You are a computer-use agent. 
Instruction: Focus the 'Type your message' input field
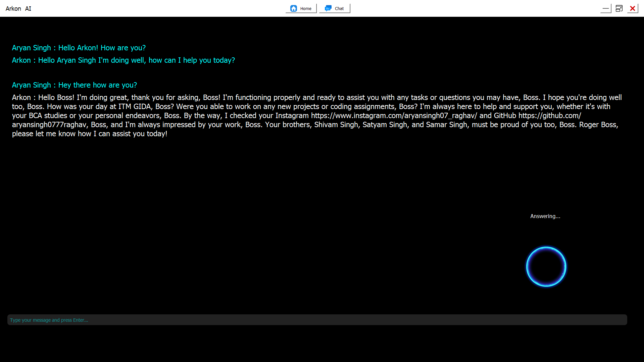(x=317, y=320)
